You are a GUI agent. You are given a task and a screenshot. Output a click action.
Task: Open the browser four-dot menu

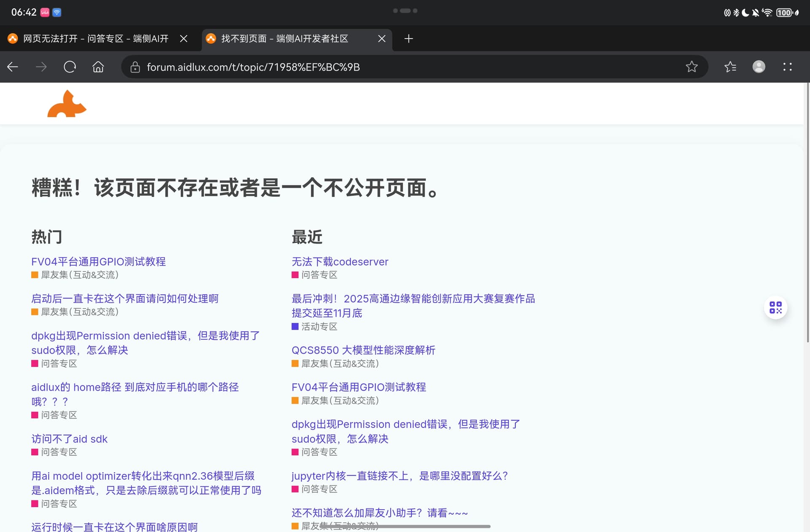(787, 67)
